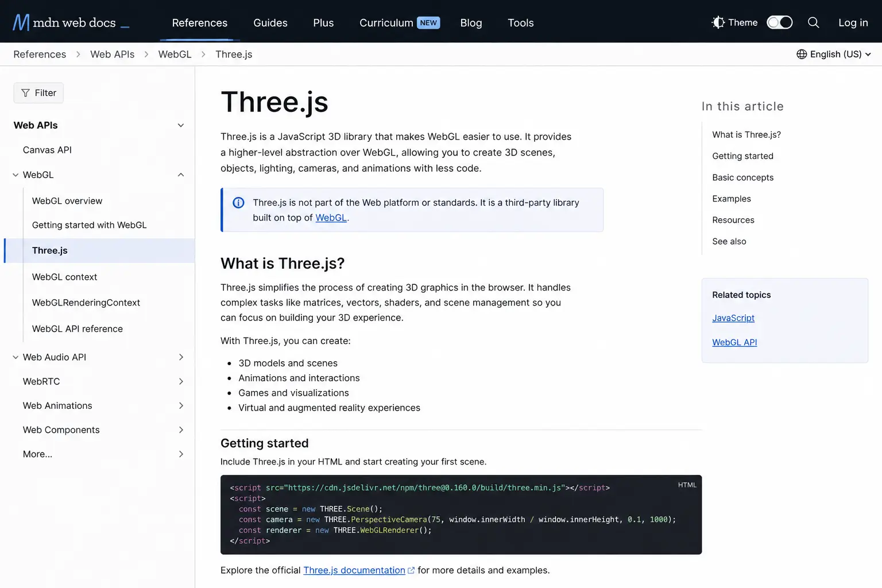Open Getting started with WebGL
Screen dimensions: 882x588
[x=89, y=225]
